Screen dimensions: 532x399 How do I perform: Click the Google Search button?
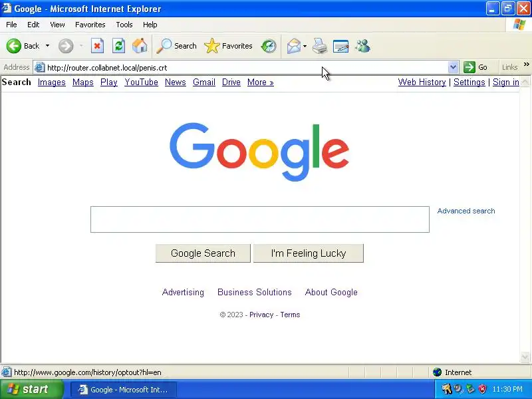tap(203, 253)
